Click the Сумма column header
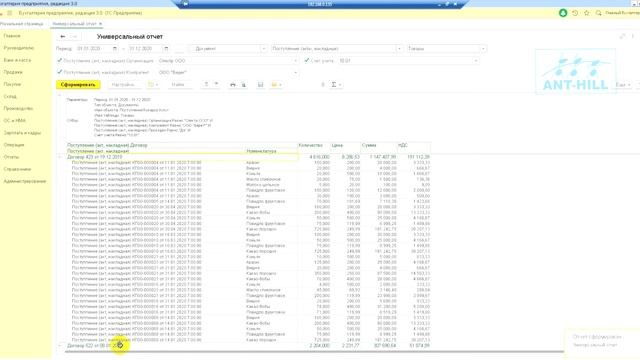Viewport: 640px width, 360px height. click(369, 145)
